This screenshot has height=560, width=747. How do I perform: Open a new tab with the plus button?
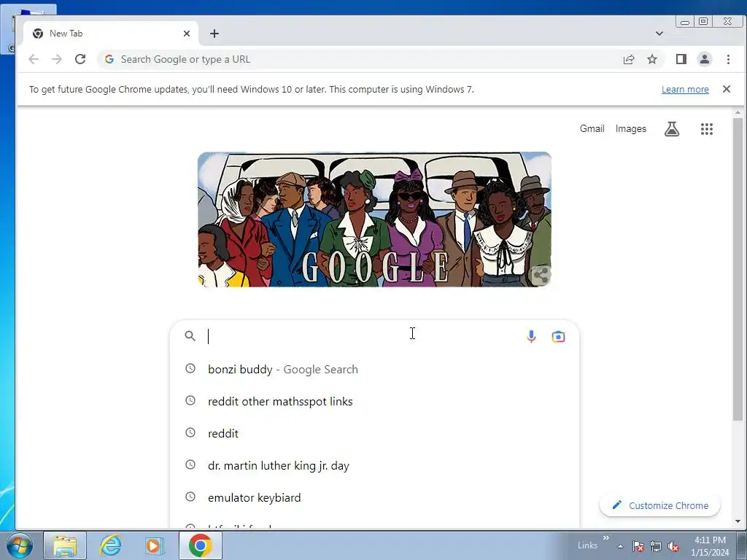(x=214, y=34)
